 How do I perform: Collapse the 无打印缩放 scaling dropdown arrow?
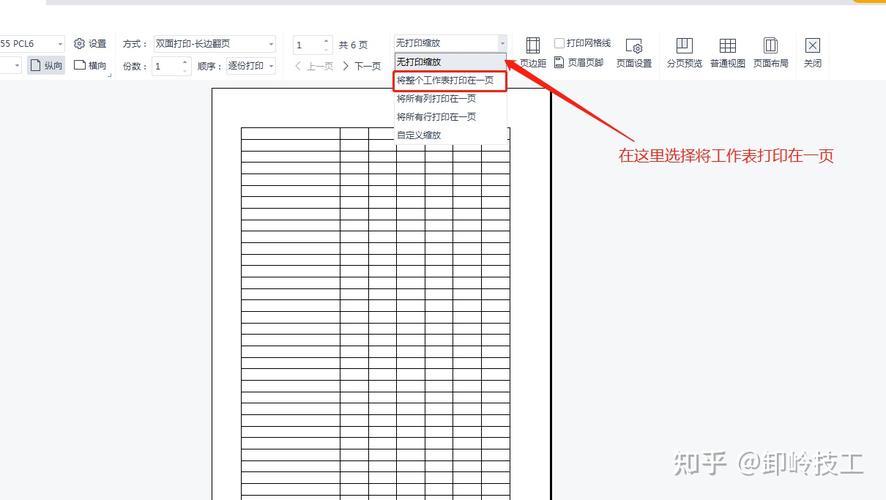502,43
